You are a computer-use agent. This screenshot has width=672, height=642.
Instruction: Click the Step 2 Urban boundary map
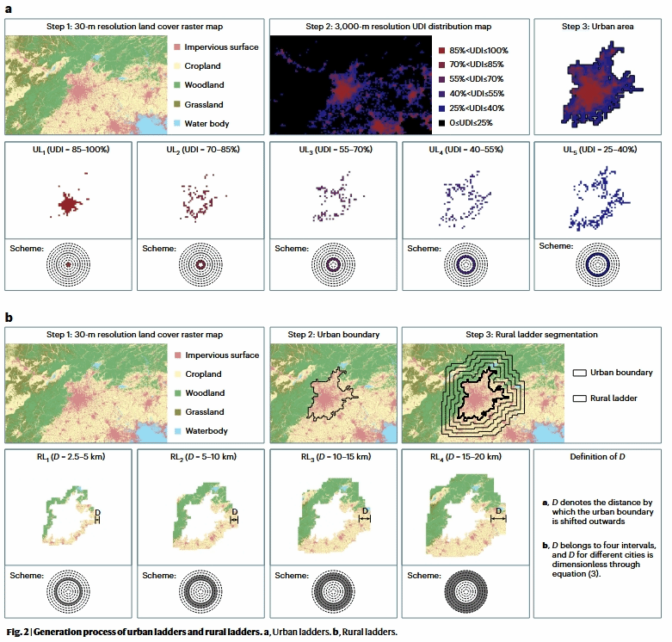click(332, 392)
